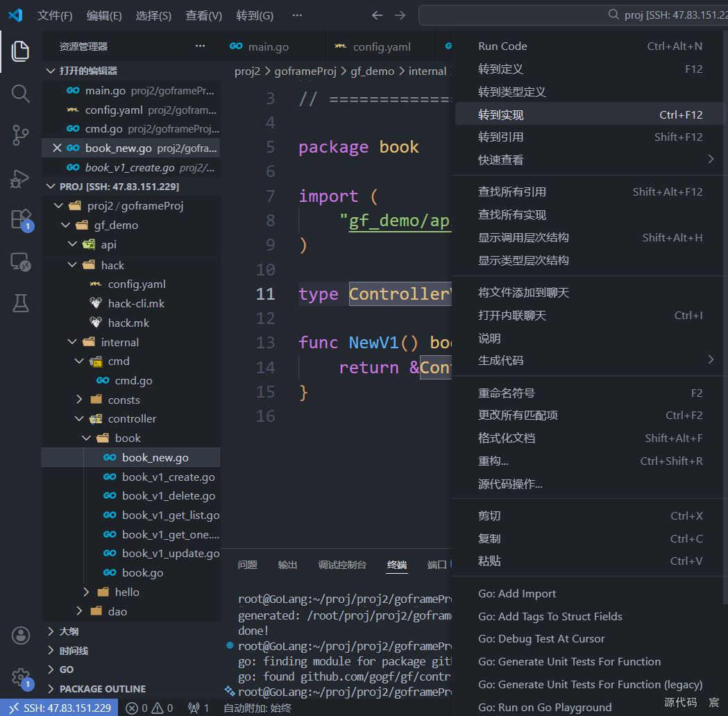The height and width of the screenshot is (716, 728).
Task: Open book_v1_delete.go in file tree
Action: [168, 496]
